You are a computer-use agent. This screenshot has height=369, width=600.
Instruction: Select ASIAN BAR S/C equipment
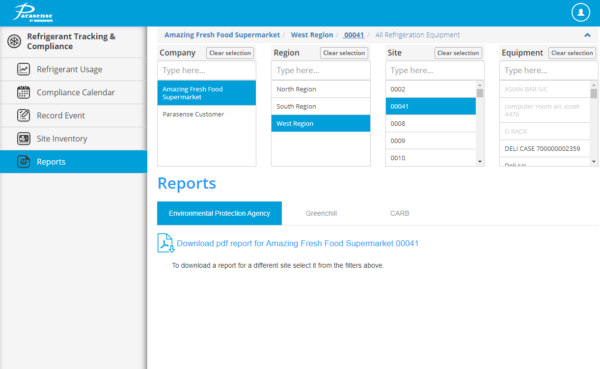[545, 89]
